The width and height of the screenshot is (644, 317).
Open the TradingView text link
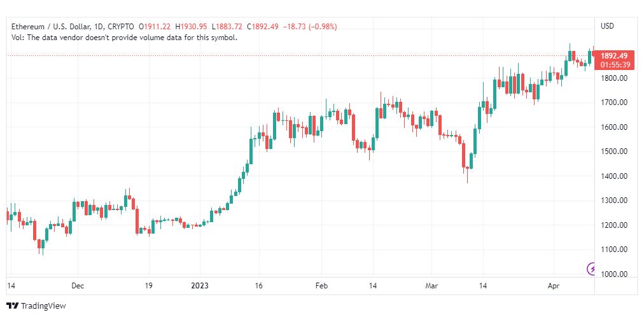43,306
